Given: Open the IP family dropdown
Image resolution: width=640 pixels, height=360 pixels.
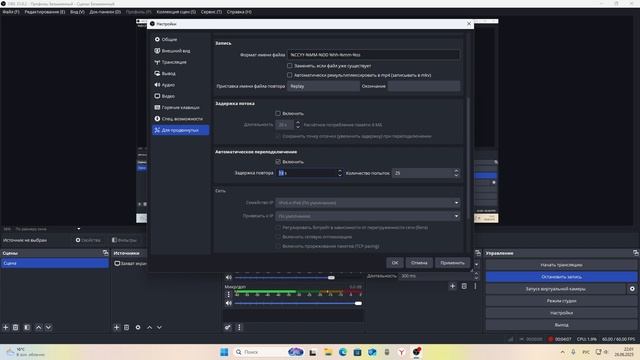Looking at the screenshot, I should click(x=367, y=203).
